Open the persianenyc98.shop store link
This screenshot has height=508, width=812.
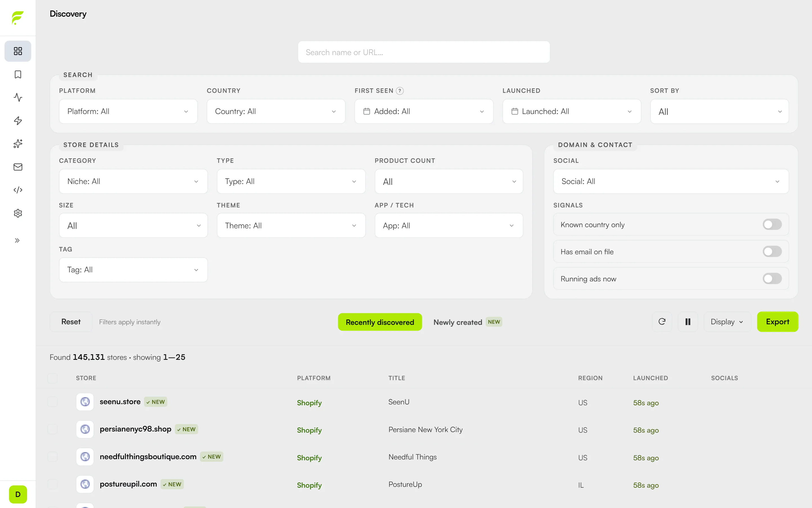pos(135,429)
